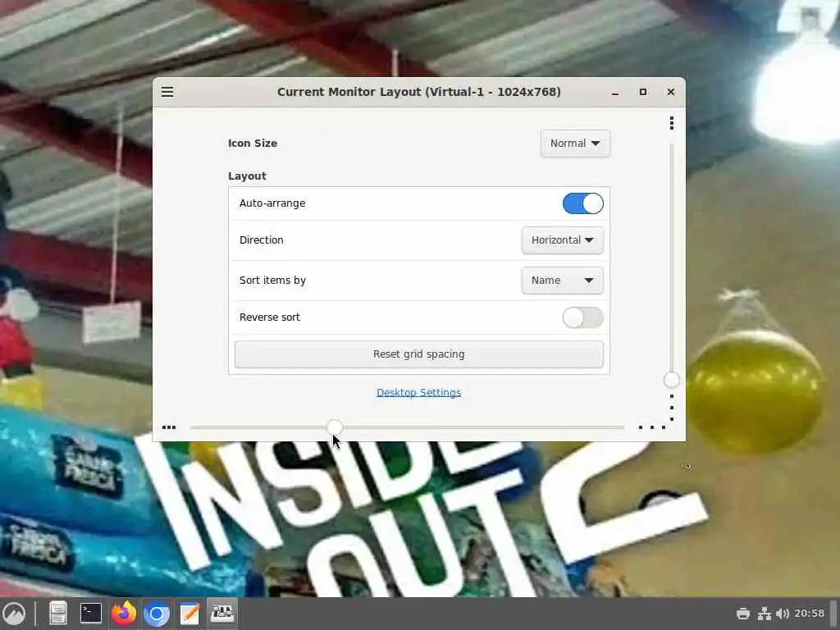
Task: Launch Firefox from the taskbar
Action: click(124, 614)
